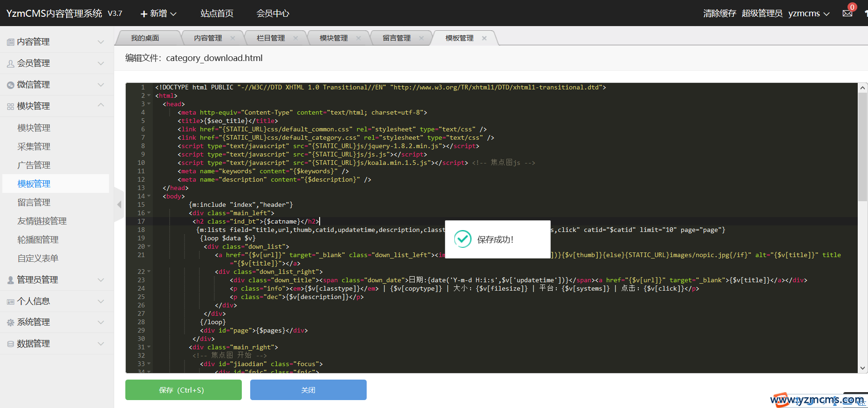
Task: Click the blue 关闭 button
Action: [308, 390]
